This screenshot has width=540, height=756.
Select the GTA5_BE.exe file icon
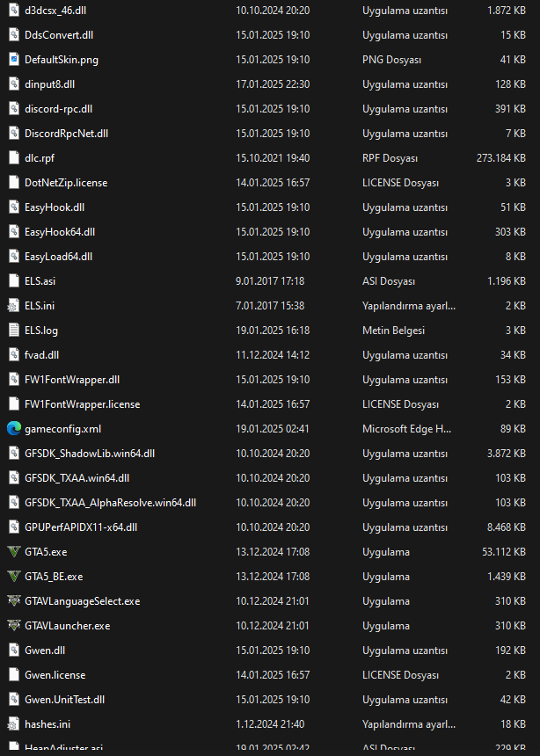click(13, 577)
